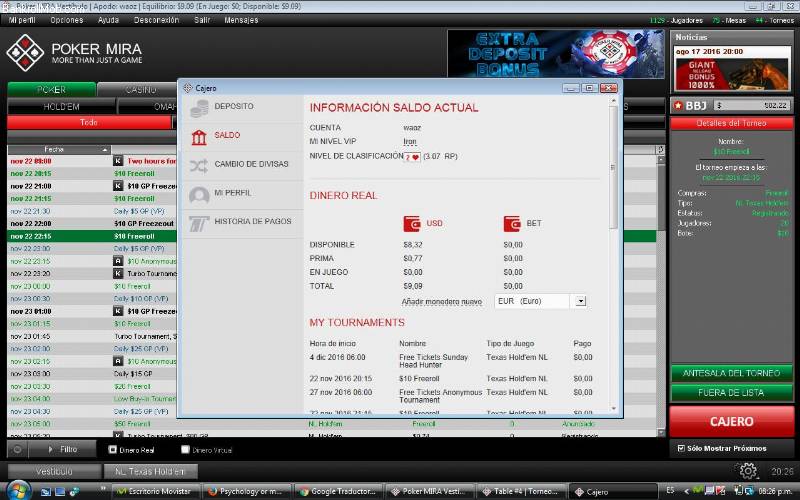Click the K badge on Two hours row

118,161
